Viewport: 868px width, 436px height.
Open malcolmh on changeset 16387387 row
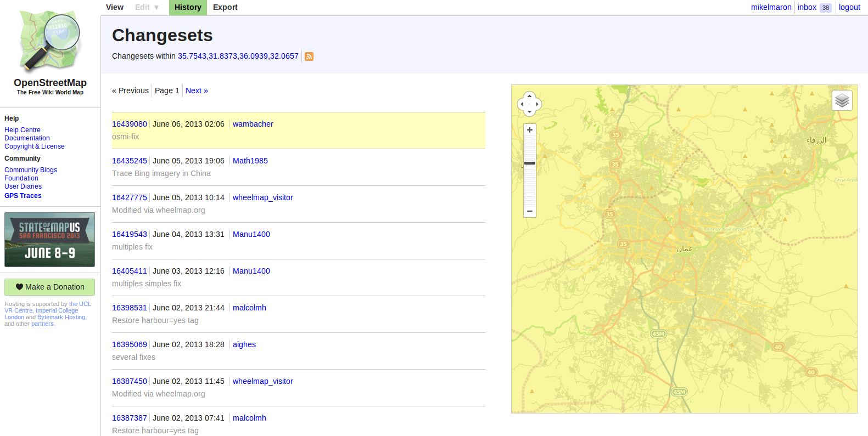click(249, 418)
